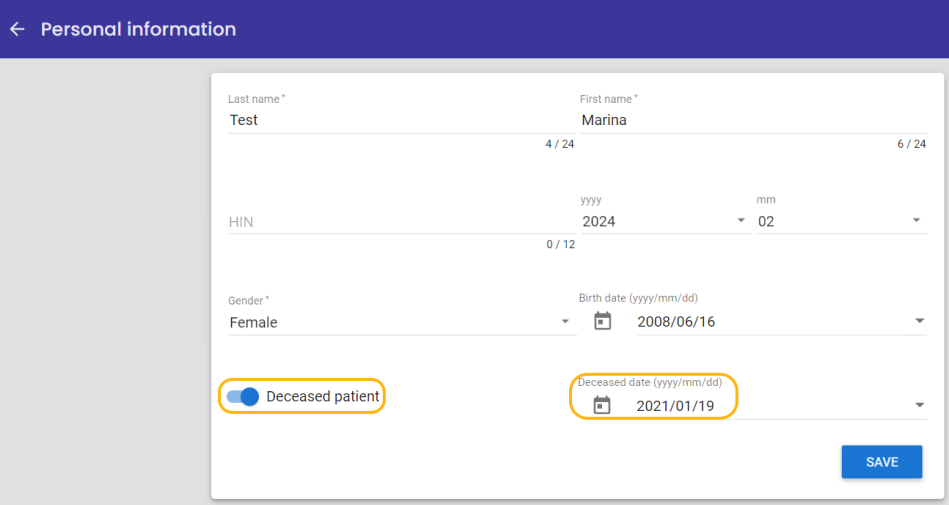Open the Deceased date calendar icon
Image resolution: width=949 pixels, height=505 pixels.
point(602,405)
